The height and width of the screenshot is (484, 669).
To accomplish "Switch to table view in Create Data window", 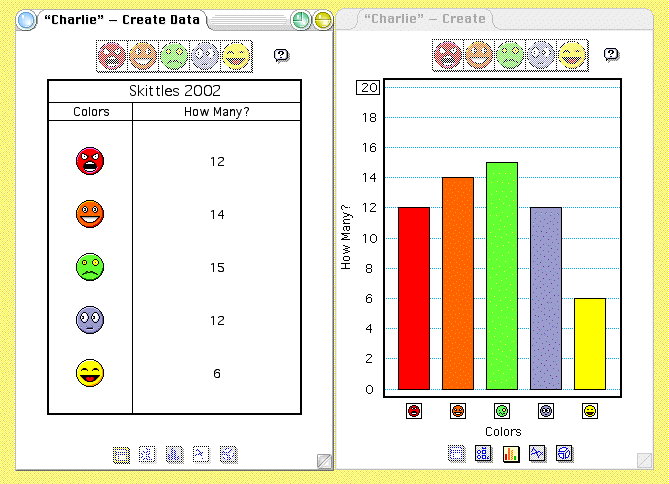I will pos(121,455).
